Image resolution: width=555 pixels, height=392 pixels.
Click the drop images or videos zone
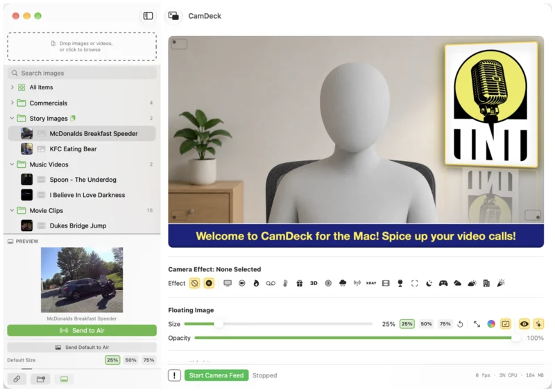(82, 46)
